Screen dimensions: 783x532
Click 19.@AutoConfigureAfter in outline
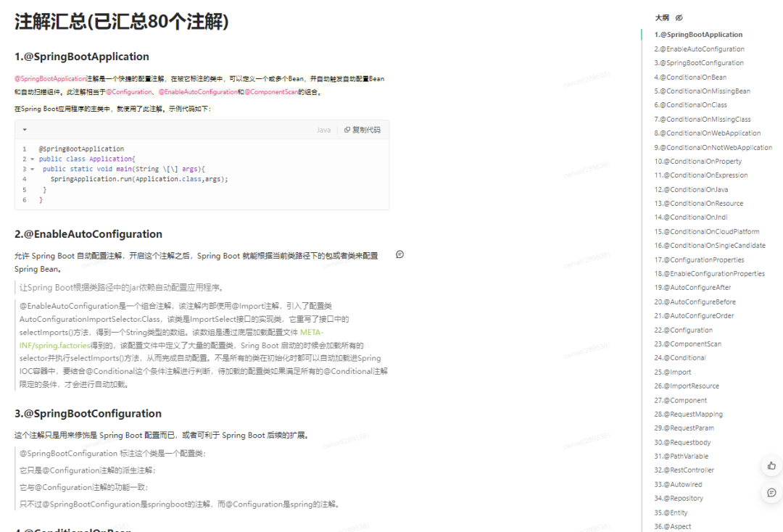coord(692,288)
